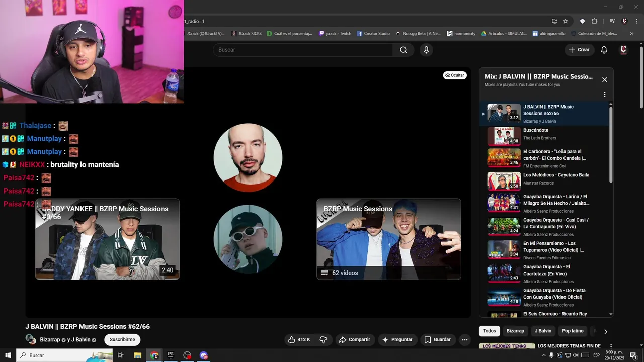
Task: Open YouTube notifications bell
Action: (604, 50)
